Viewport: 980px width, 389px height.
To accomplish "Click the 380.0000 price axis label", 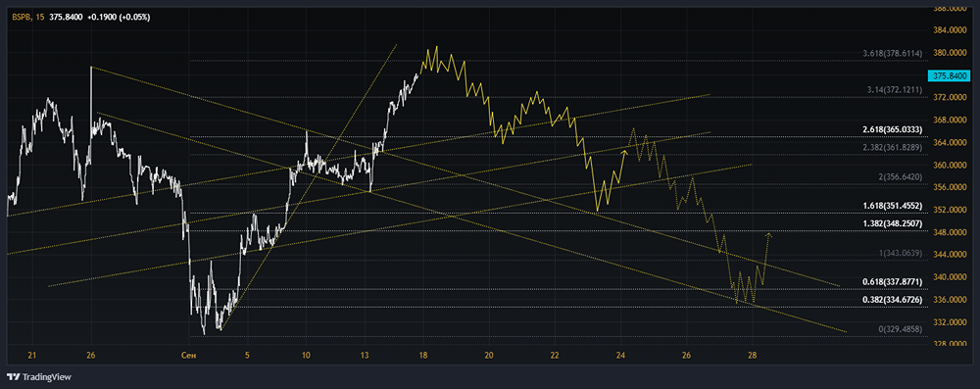I will click(x=950, y=53).
